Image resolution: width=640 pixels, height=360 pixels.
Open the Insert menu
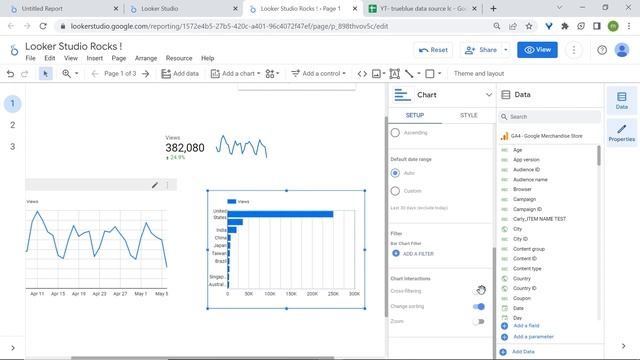click(95, 58)
